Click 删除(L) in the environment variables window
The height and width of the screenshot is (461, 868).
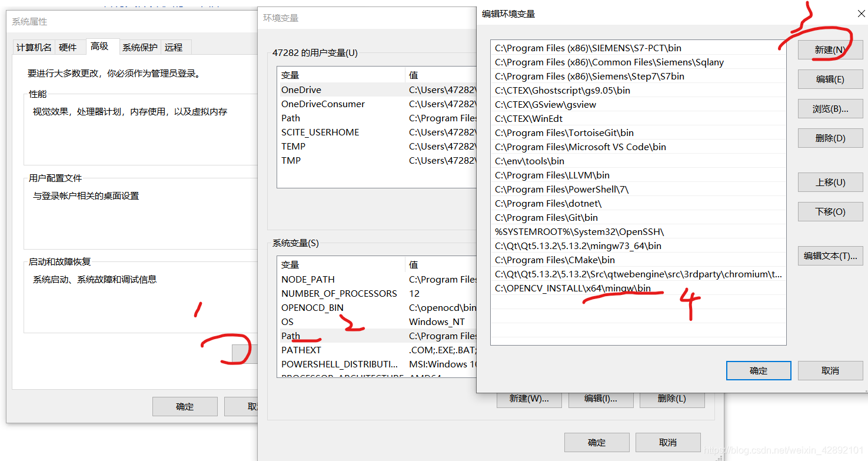[x=672, y=399]
